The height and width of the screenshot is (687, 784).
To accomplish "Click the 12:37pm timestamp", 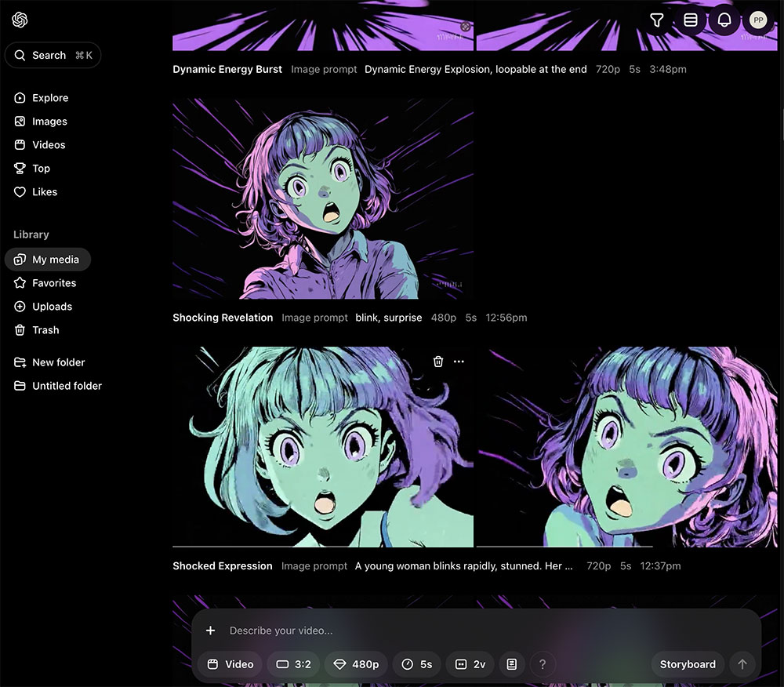I will point(660,566).
